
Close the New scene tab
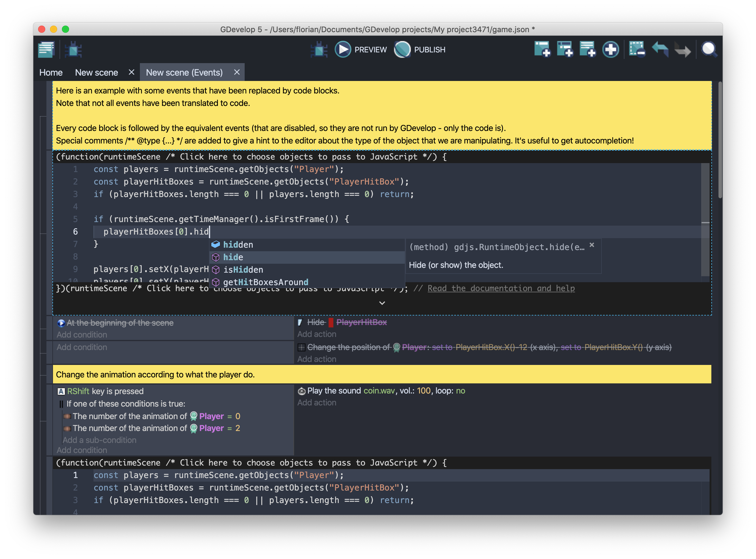pos(132,72)
